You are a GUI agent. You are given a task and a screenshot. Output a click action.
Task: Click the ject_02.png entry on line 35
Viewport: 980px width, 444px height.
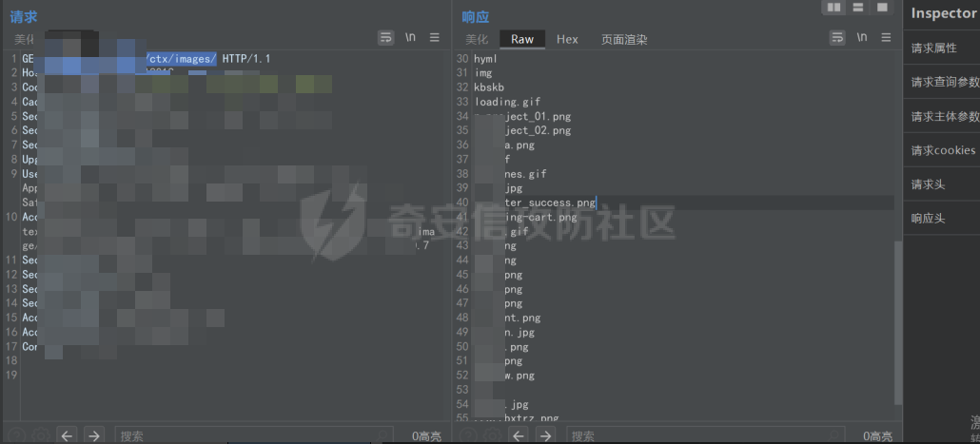pyautogui.click(x=539, y=130)
